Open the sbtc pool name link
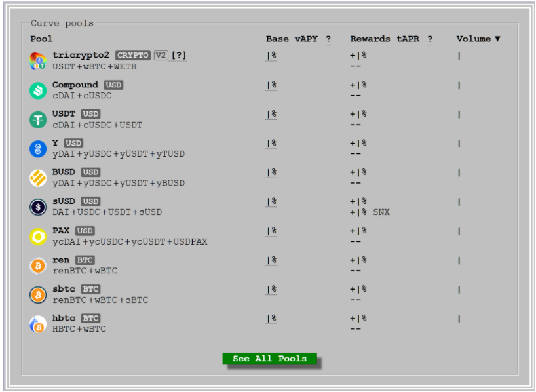The image size is (536, 392). coord(64,289)
